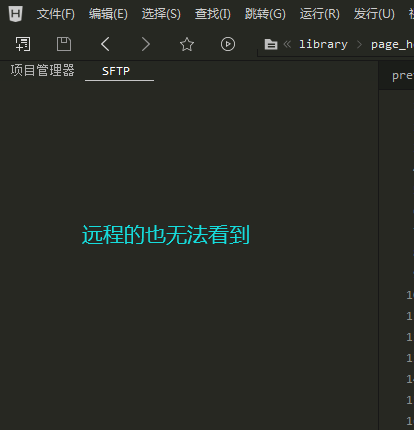Click the new file toolbar icon

23,44
